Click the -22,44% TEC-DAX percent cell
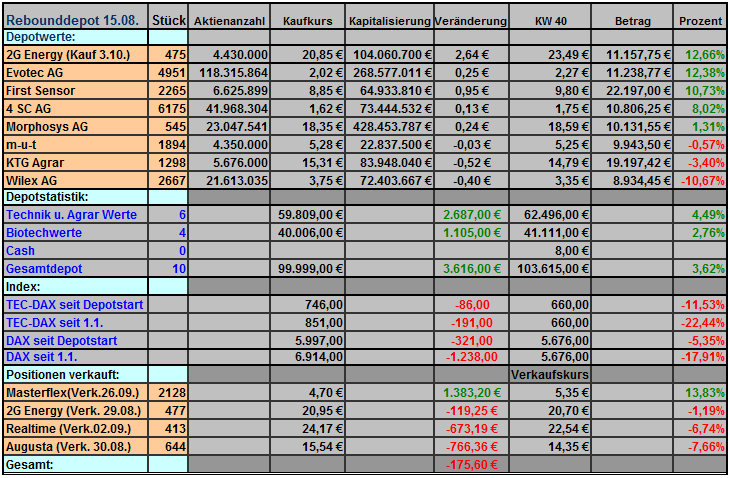 click(700, 322)
